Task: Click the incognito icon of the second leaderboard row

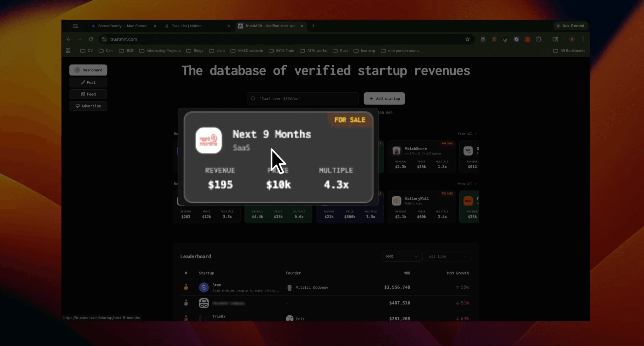Action: (204, 303)
